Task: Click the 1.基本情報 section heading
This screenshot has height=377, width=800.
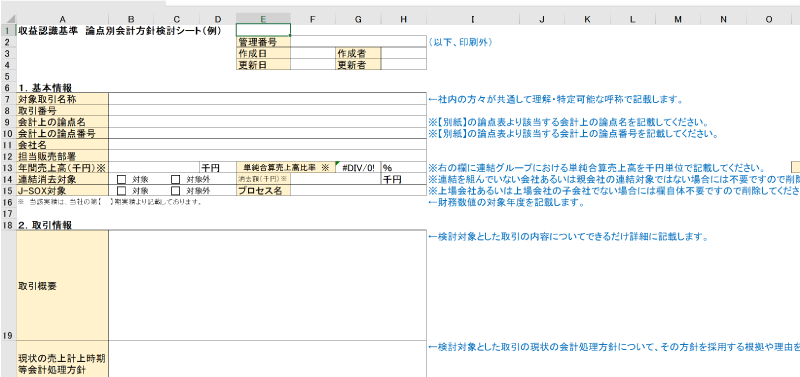Action: 45,88
